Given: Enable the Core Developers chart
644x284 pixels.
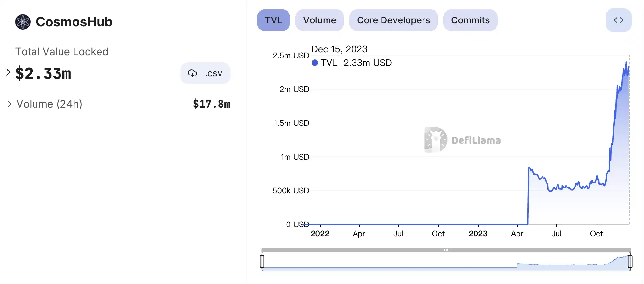Looking at the screenshot, I should click(393, 20).
